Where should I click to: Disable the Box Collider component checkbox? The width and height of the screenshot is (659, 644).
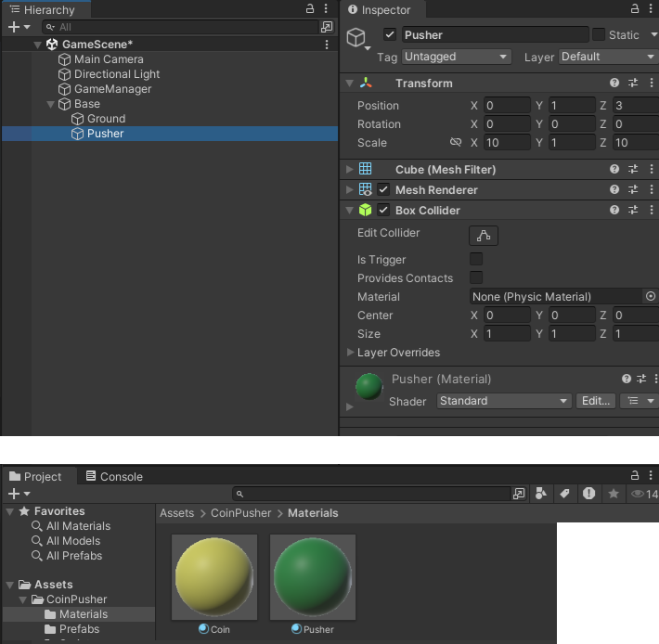tap(383, 211)
